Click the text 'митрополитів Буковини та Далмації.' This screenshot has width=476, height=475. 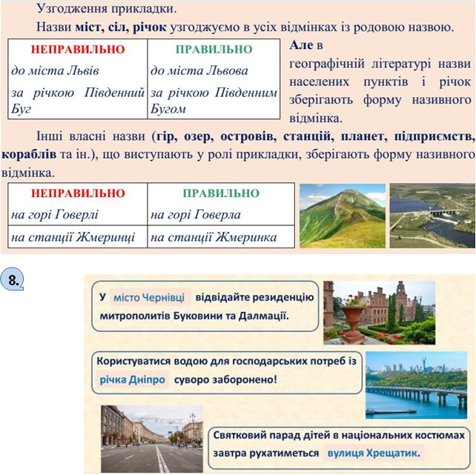[194, 316]
